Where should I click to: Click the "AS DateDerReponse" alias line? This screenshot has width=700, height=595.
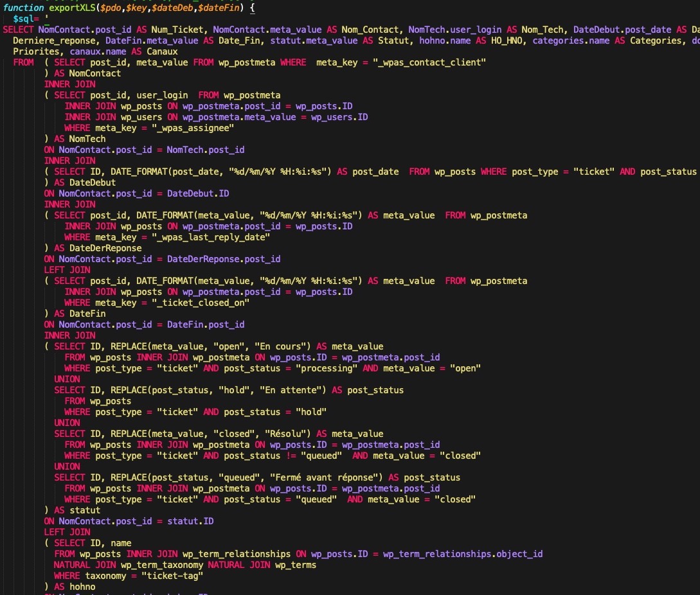pos(93,248)
